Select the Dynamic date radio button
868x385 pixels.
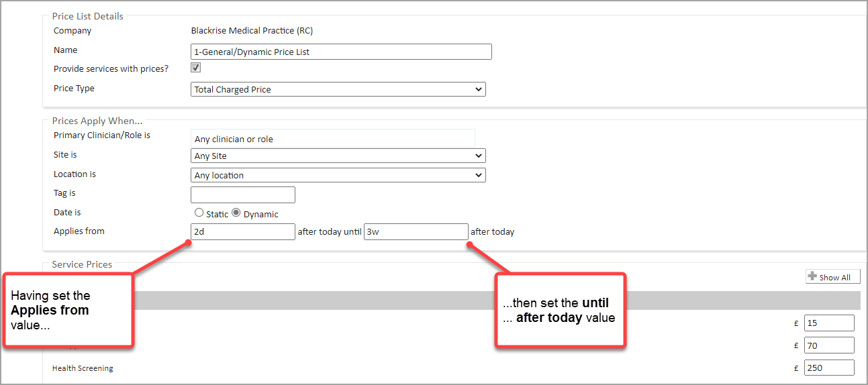[236, 213]
